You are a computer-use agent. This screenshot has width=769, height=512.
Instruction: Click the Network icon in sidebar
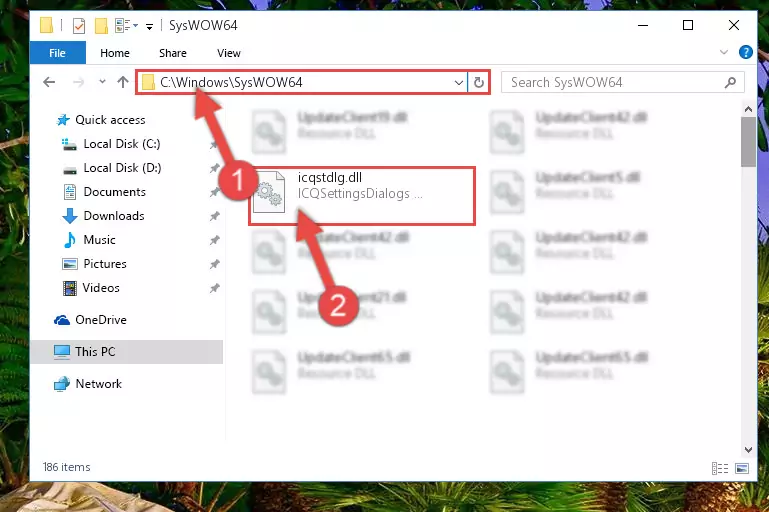(x=62, y=384)
